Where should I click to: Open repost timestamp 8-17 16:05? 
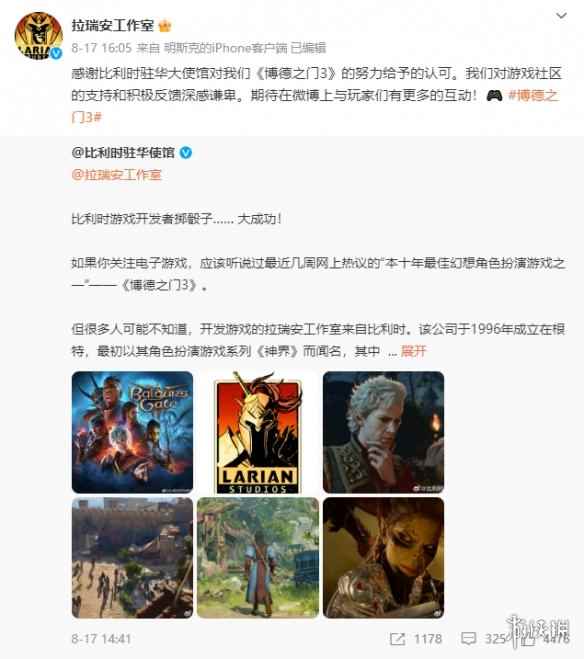tap(101, 48)
